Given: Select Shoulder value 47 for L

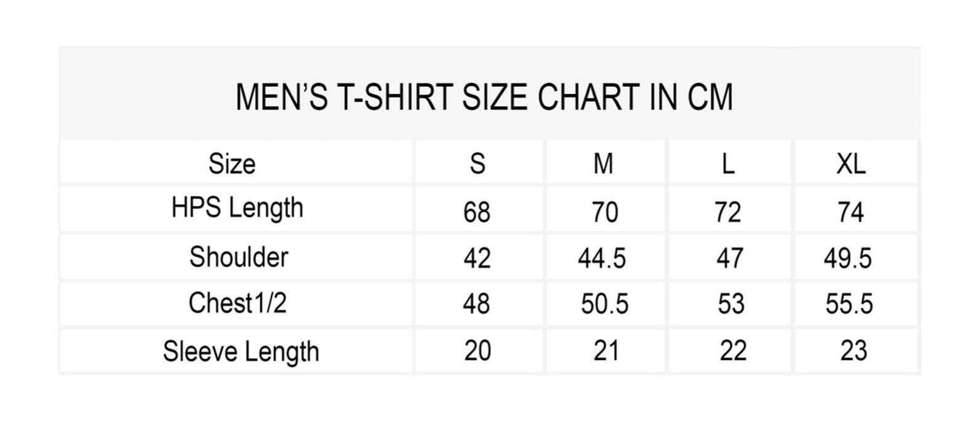Looking at the screenshot, I should click(729, 259).
